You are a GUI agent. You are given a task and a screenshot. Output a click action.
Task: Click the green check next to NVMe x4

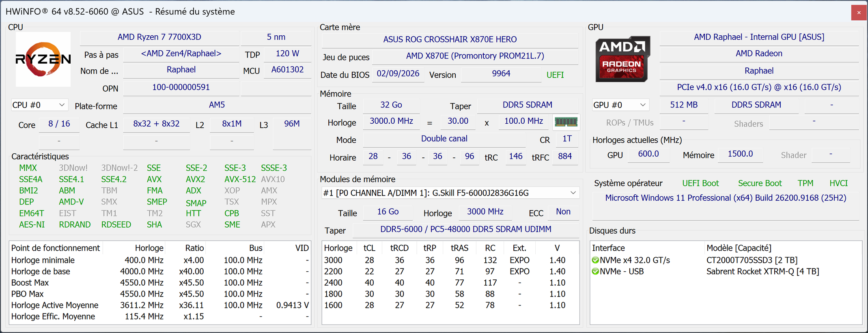(595, 260)
